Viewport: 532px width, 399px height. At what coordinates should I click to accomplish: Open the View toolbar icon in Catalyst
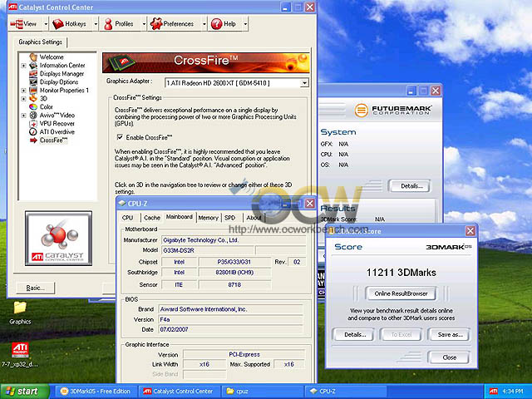point(17,24)
